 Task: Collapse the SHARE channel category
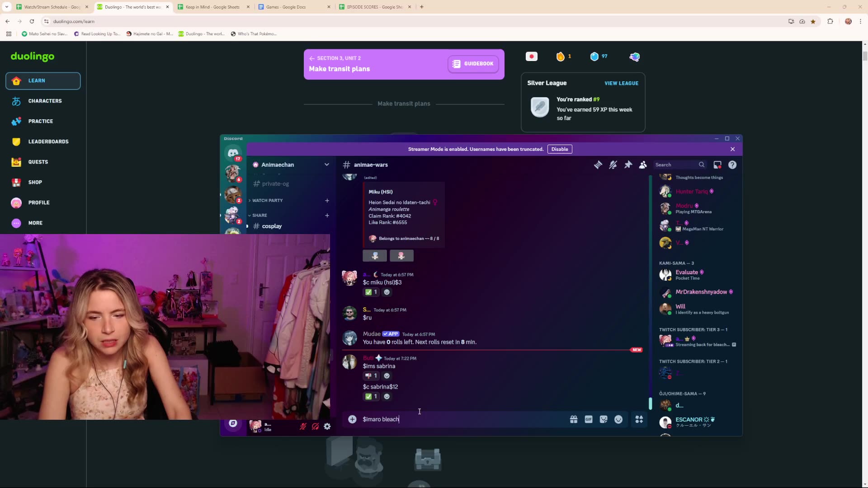(x=259, y=215)
